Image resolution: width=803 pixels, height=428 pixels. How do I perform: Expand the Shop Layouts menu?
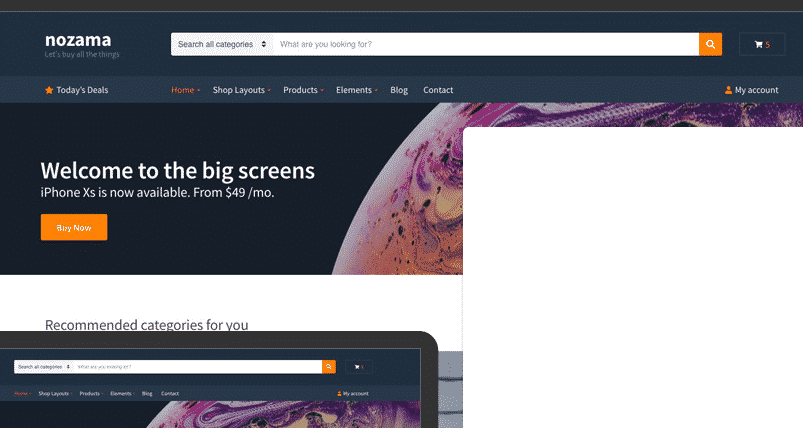pyautogui.click(x=241, y=90)
